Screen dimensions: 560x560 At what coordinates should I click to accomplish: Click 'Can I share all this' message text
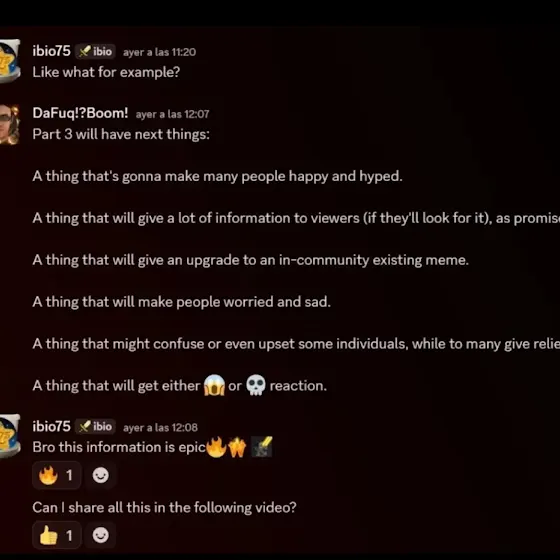point(164,508)
